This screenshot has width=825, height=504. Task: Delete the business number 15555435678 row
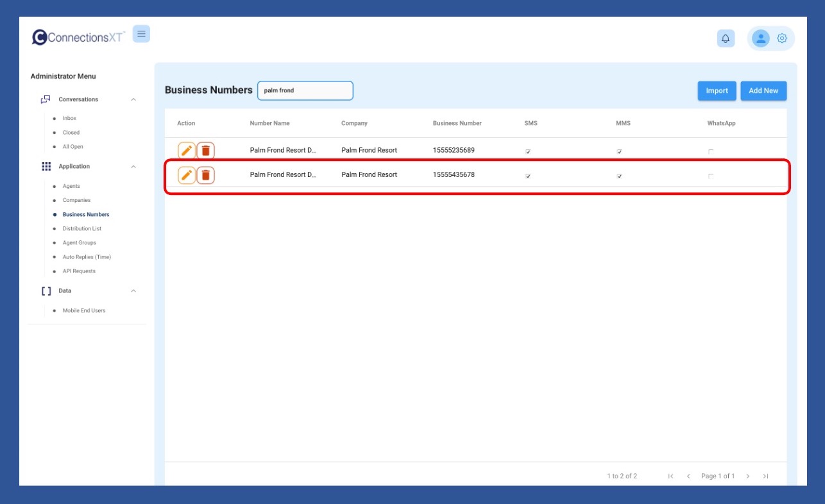(205, 175)
